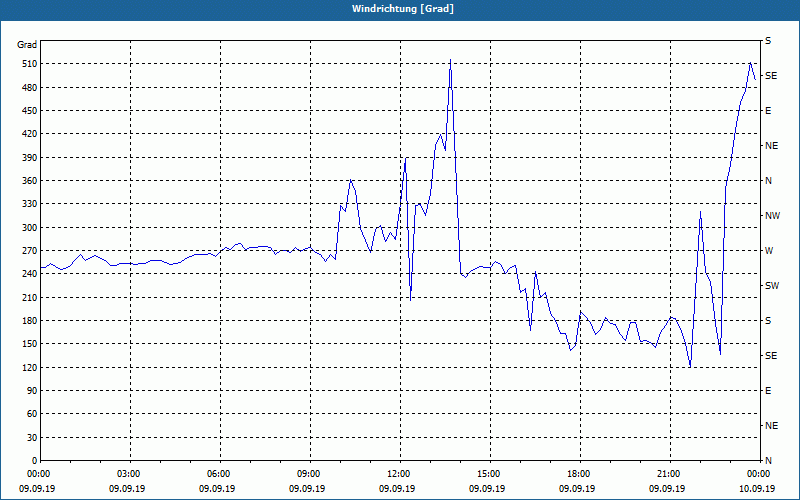Select the S compass label level with 180
This screenshot has width=800, height=500.
coord(768,321)
